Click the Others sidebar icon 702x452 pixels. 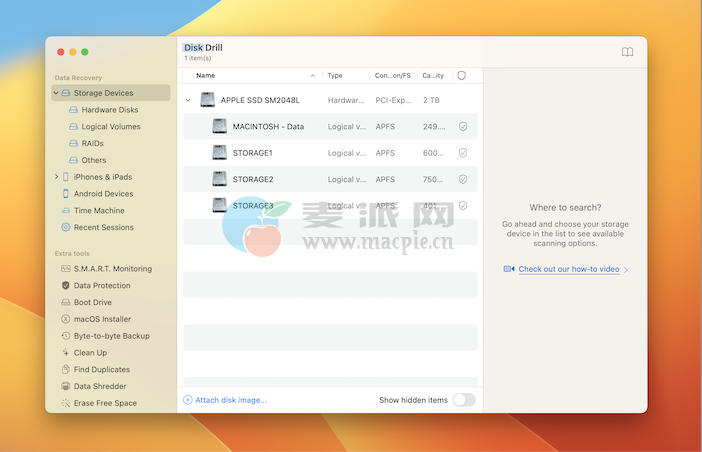[x=73, y=160]
